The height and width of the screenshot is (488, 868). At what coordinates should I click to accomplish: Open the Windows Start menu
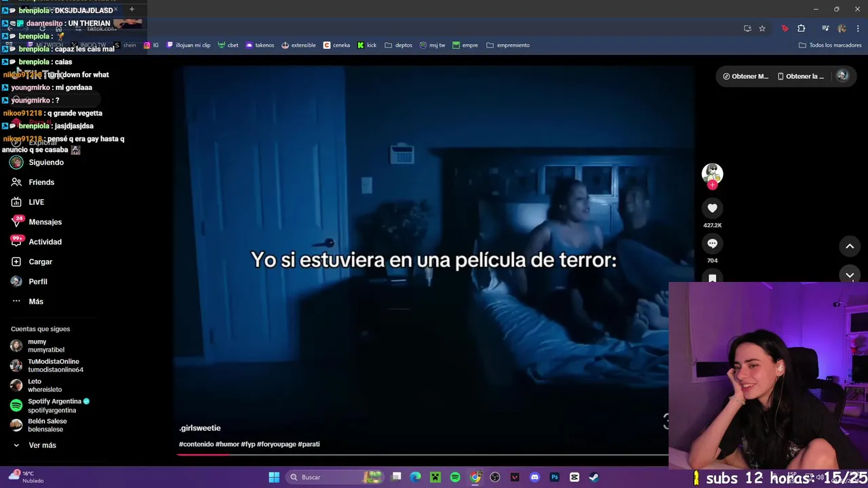(274, 477)
